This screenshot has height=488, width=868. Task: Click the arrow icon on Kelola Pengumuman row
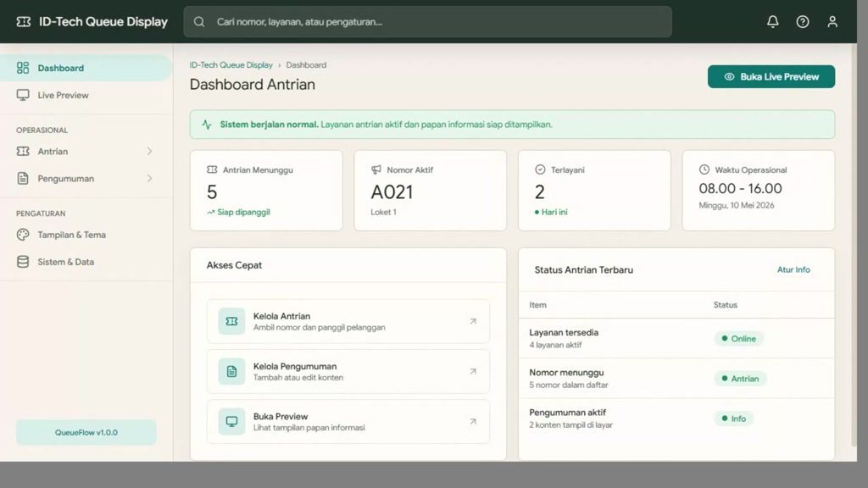click(x=473, y=371)
